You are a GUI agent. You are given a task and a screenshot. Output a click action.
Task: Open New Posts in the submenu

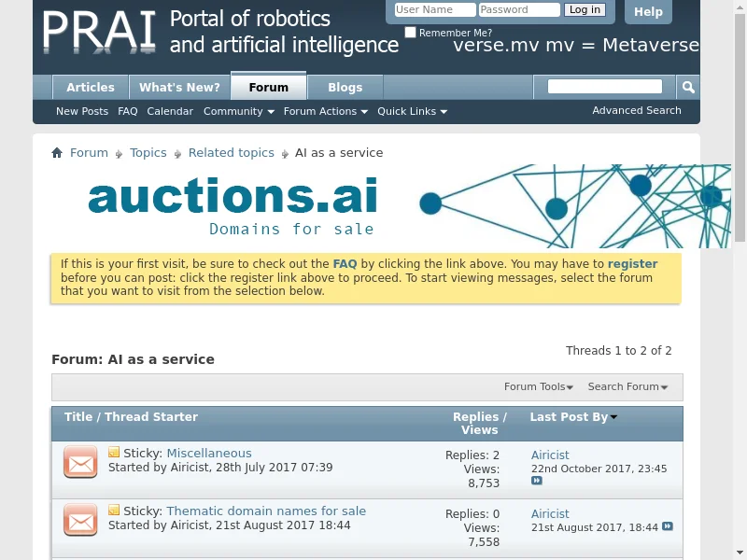coord(82,111)
